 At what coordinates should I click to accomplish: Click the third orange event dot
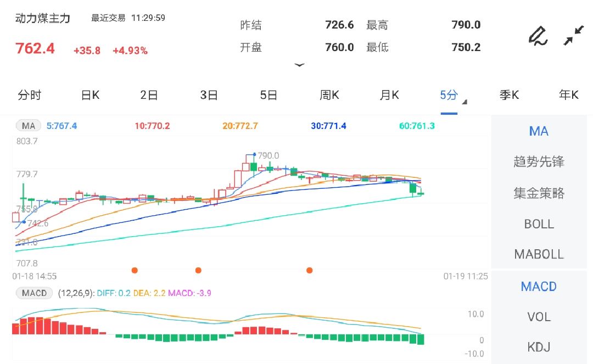pos(309,270)
